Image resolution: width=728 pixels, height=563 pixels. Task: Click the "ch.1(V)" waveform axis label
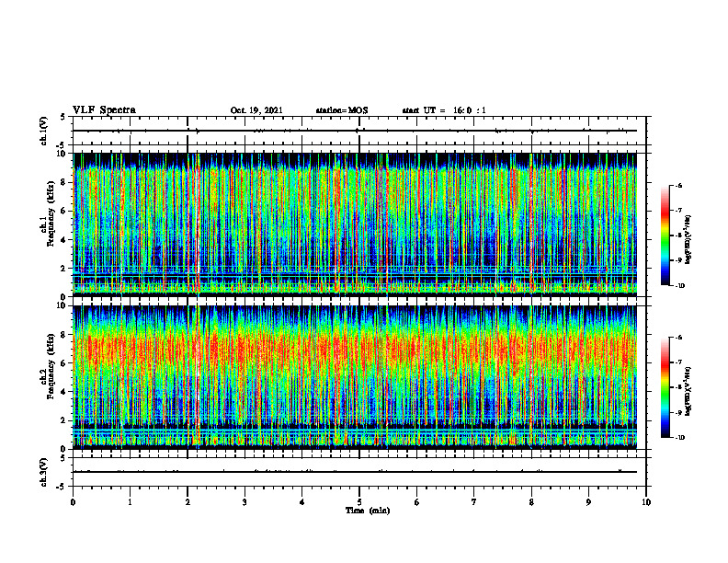pyautogui.click(x=43, y=131)
